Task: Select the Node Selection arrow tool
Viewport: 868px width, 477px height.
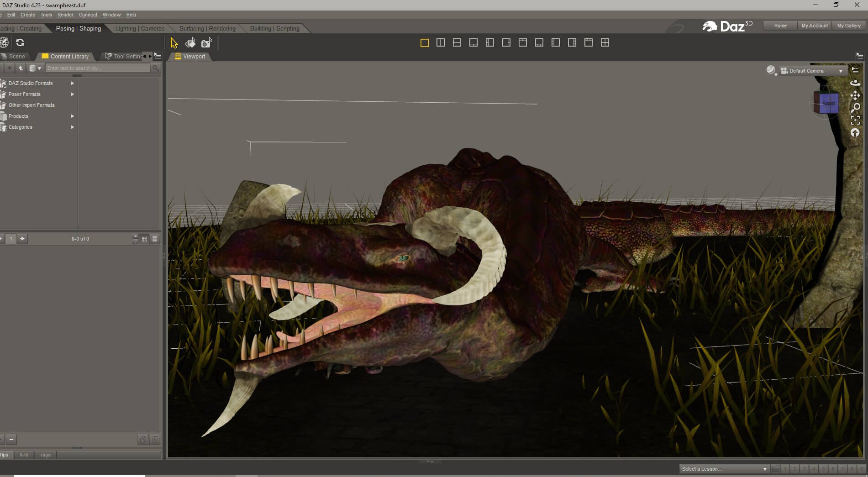Action: tap(174, 43)
